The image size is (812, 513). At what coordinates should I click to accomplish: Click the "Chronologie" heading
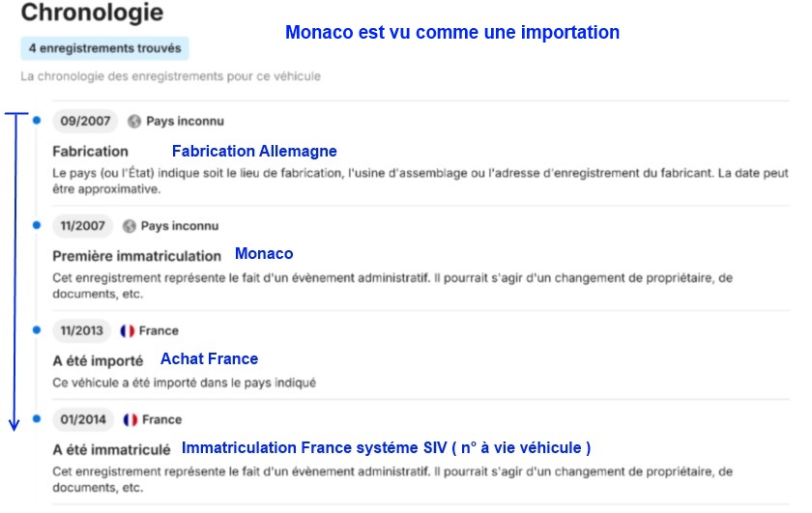pos(92,14)
